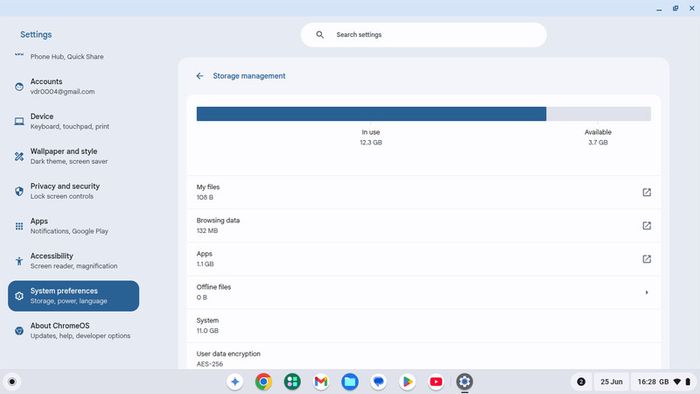The image size is (700, 394).
Task: Click the In use 12.3 GB label
Action: (371, 137)
